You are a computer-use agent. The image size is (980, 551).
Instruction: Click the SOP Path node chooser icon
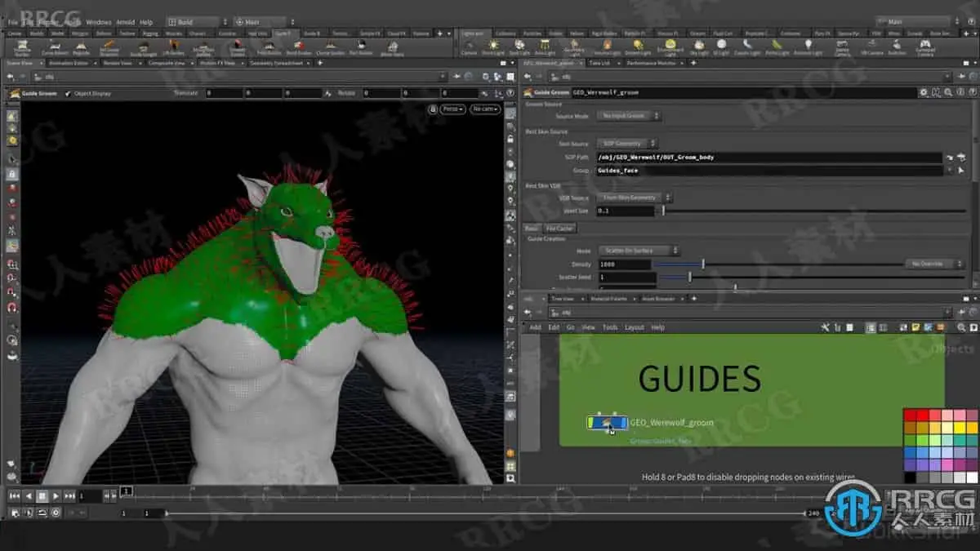click(x=950, y=157)
